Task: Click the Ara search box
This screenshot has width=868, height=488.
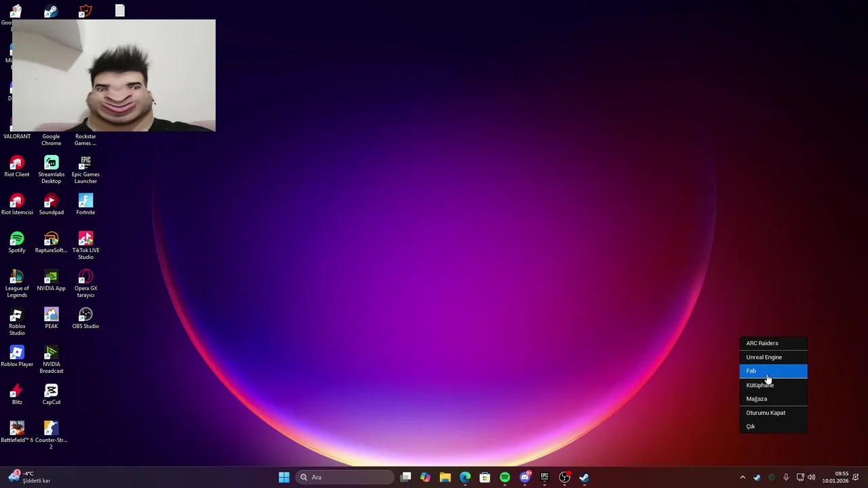Action: (x=345, y=477)
